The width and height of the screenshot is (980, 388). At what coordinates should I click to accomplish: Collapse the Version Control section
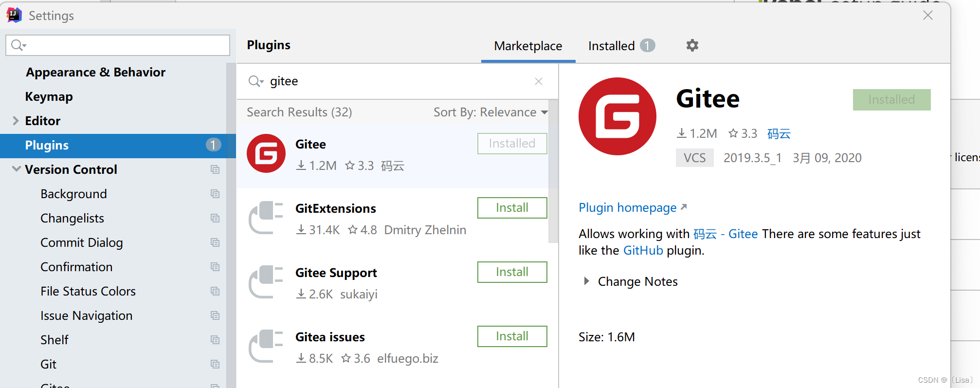(16, 169)
